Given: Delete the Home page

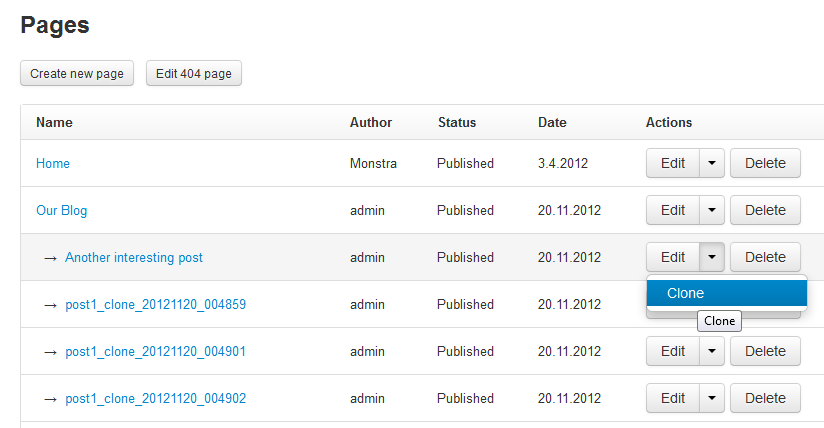Looking at the screenshot, I should 765,163.
